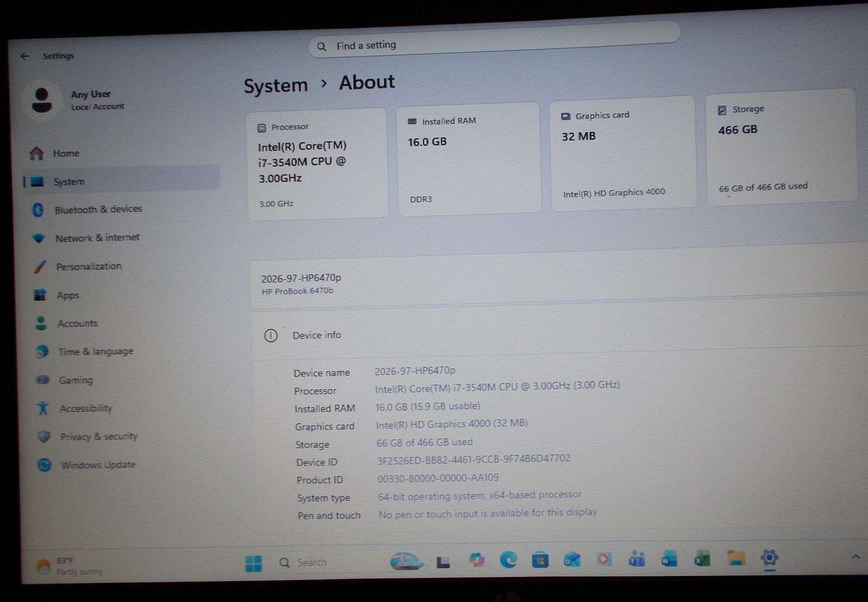Open the Any User local account profile

[75, 100]
